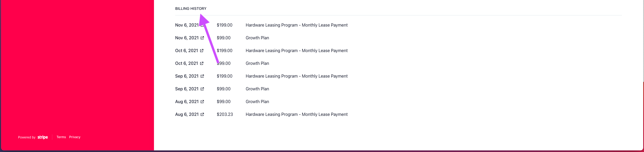Open external link icon for Aug 6 $203.23 invoice
The image size is (644, 152).
(202, 114)
